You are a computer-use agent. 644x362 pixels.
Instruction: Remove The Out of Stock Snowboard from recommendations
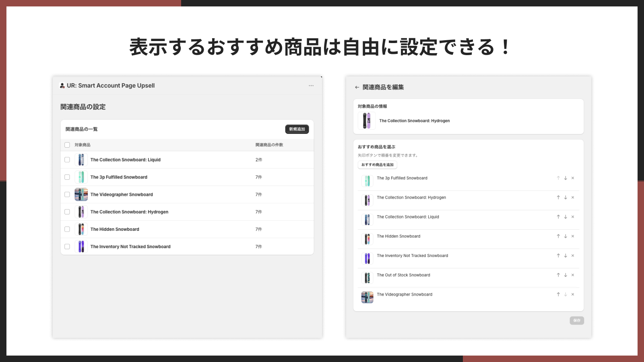click(x=573, y=275)
